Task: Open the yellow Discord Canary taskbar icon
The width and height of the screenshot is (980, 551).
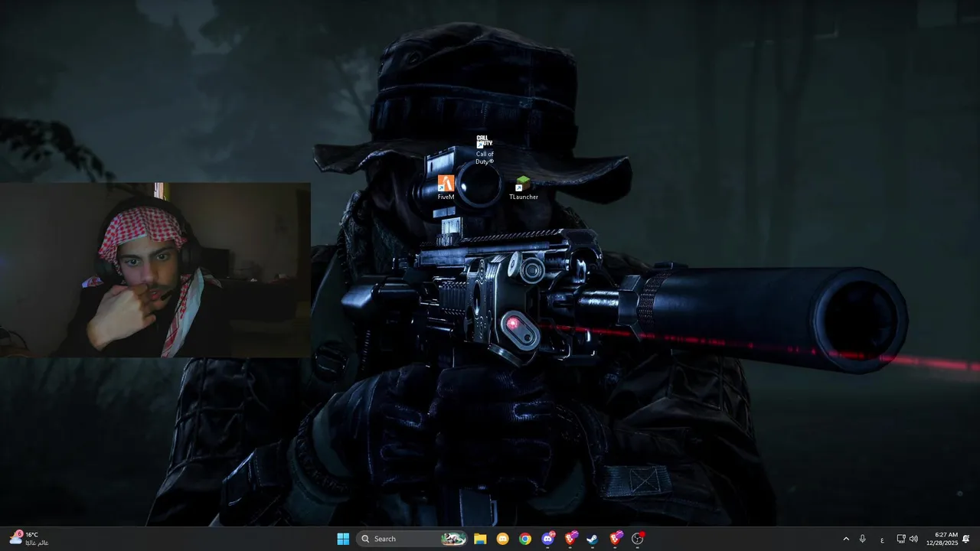Action: click(x=502, y=539)
